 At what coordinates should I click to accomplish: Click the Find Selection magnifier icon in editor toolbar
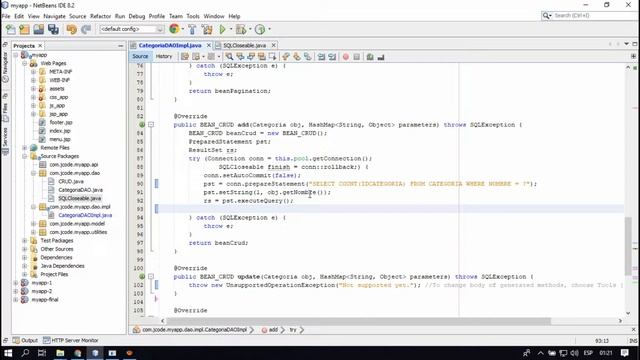tap(229, 57)
